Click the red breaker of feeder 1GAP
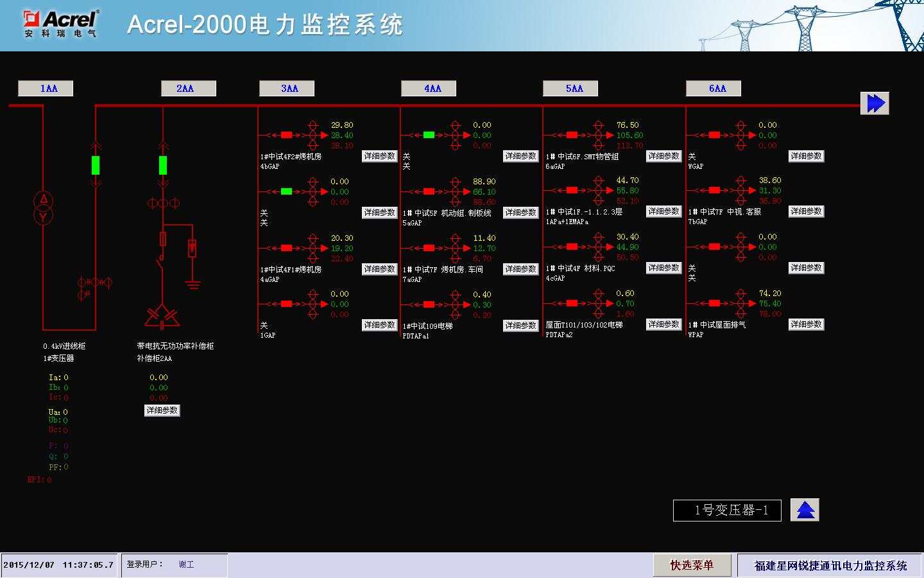Screen dimensions: 924x578 (287, 304)
